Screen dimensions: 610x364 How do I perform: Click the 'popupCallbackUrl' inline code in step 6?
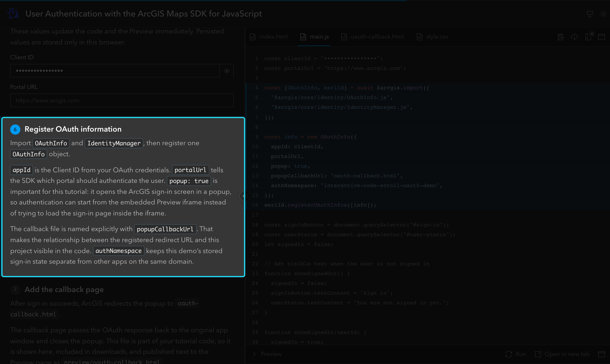(165, 229)
